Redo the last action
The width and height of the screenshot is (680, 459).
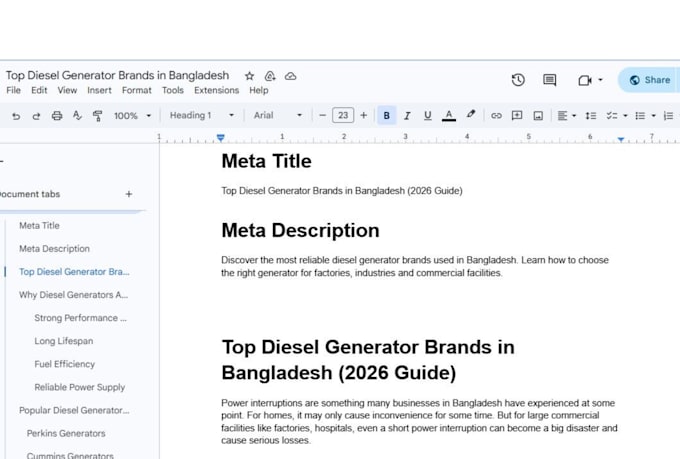(36, 116)
